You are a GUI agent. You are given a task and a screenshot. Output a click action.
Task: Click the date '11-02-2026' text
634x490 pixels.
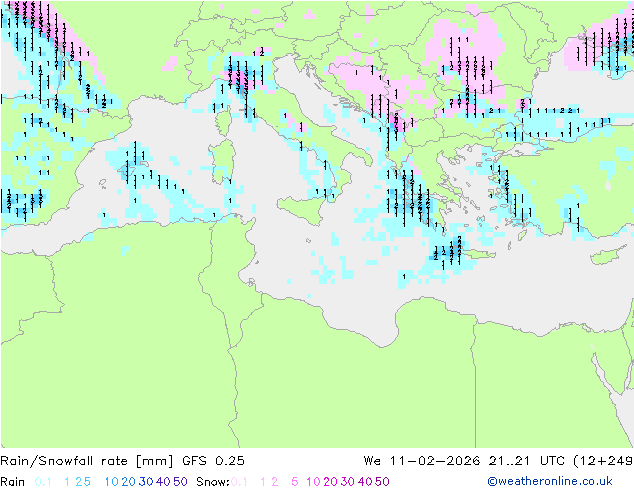click(435, 461)
